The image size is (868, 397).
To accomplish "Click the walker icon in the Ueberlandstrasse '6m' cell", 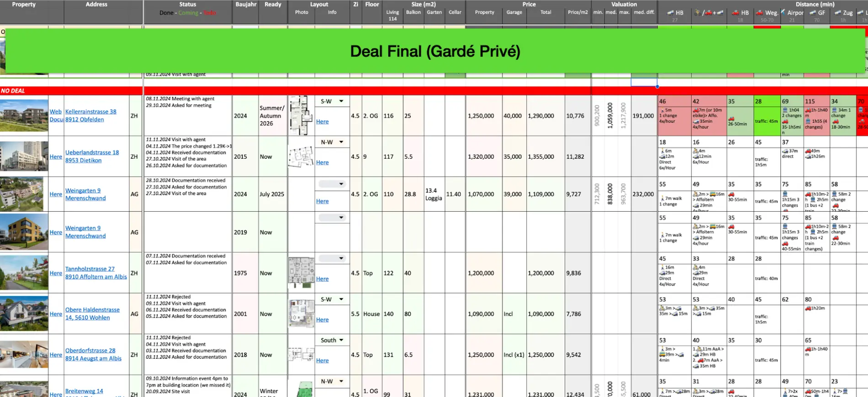I will 662,151.
